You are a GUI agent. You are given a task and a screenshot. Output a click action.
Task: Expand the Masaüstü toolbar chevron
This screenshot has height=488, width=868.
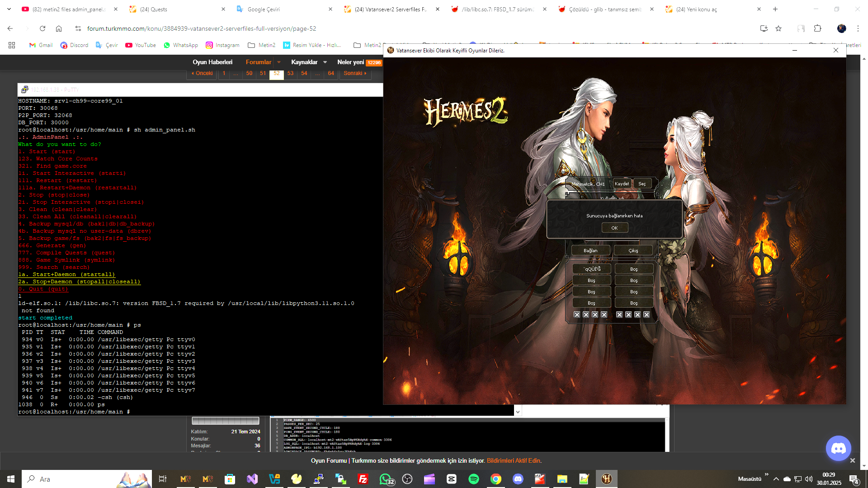click(767, 474)
